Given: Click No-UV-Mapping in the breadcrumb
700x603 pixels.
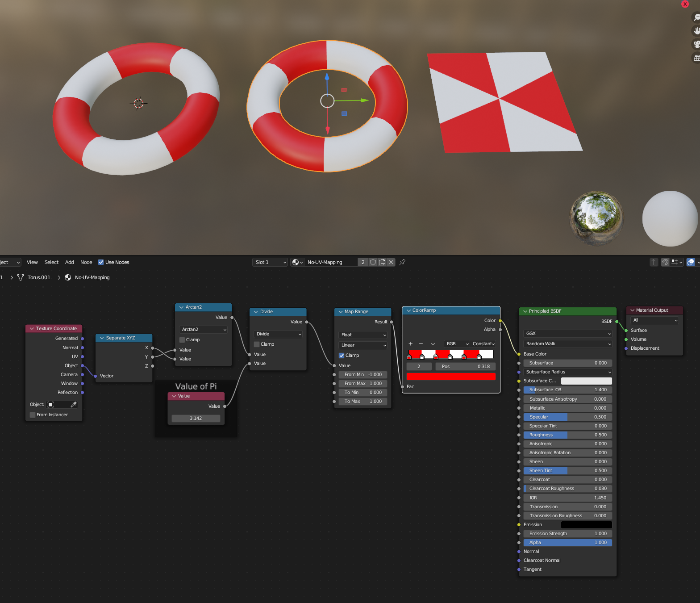Looking at the screenshot, I should click(x=92, y=277).
